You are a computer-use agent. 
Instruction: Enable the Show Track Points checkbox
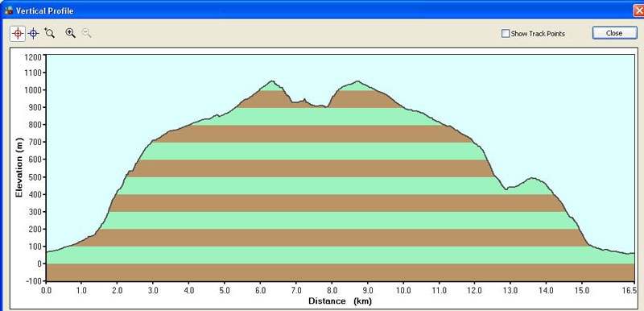tap(506, 33)
